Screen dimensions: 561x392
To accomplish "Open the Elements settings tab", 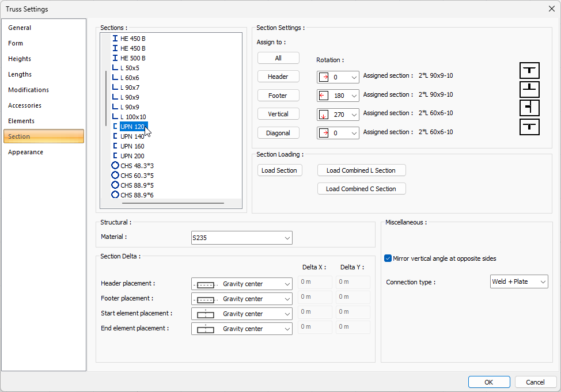I will (21, 121).
